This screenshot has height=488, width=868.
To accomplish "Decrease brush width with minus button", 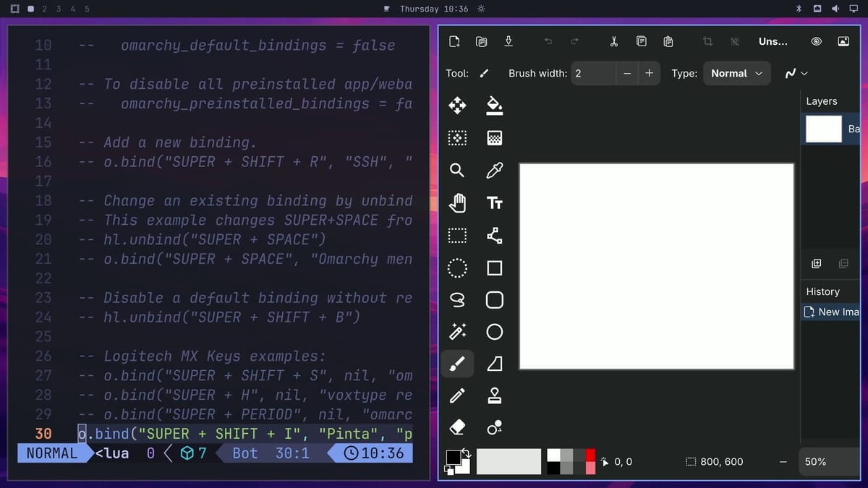I will pyautogui.click(x=627, y=73).
